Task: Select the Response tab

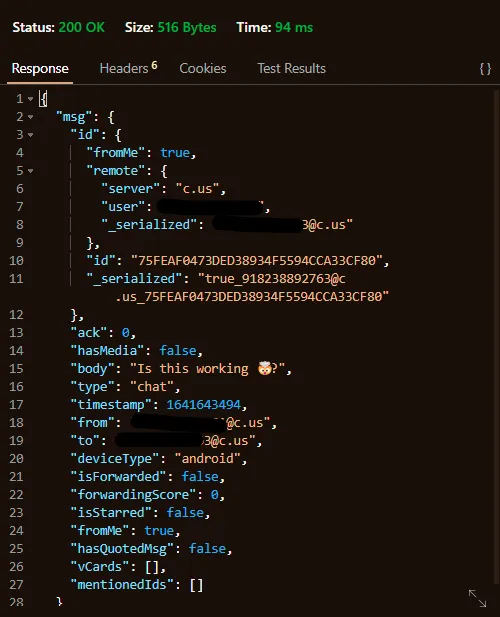Action: [40, 68]
